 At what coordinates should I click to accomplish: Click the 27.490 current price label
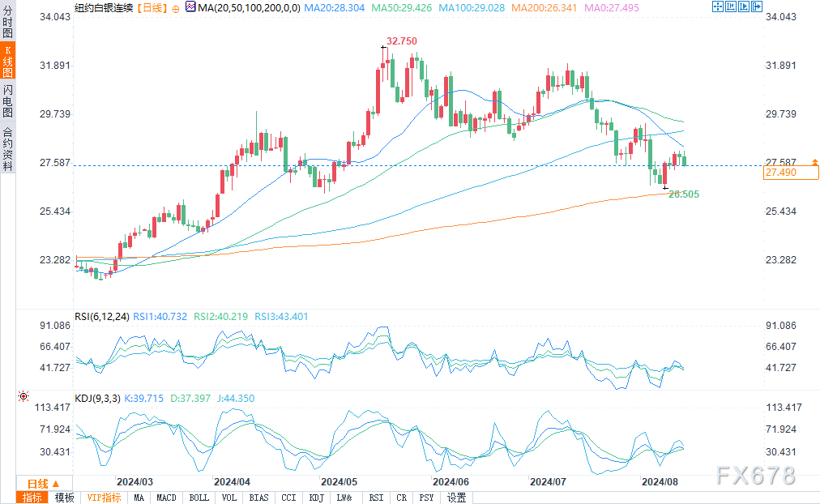point(791,173)
